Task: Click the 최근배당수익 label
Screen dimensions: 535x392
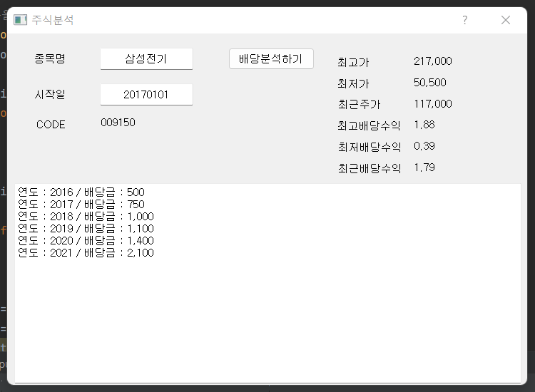Action: tap(369, 168)
